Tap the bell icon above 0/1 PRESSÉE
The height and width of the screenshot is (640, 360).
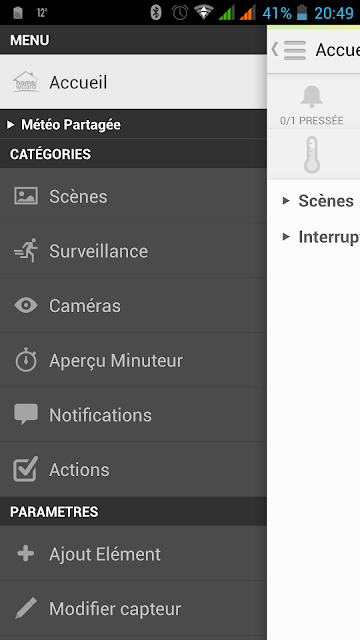312,98
